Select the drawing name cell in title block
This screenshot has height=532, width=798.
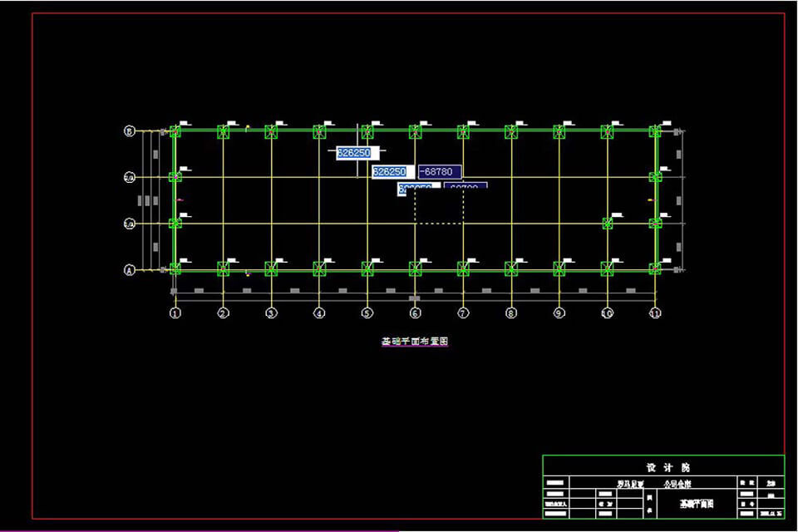(x=695, y=503)
